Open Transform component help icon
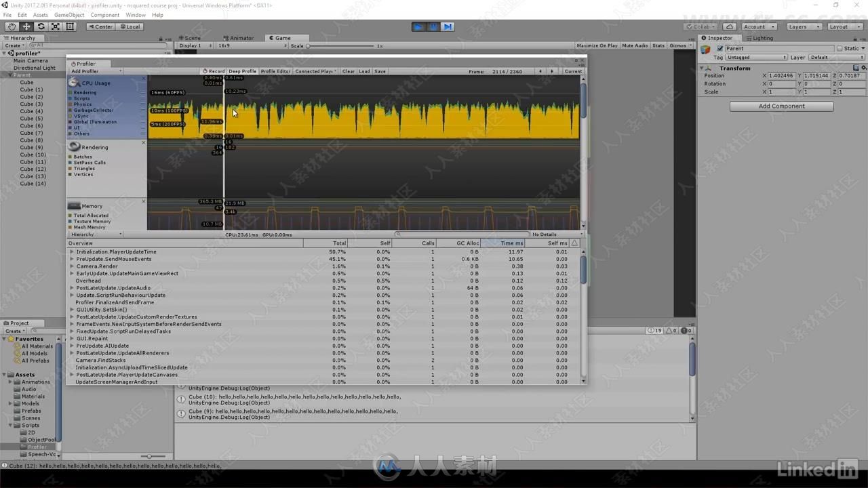868x488 pixels. [856, 68]
